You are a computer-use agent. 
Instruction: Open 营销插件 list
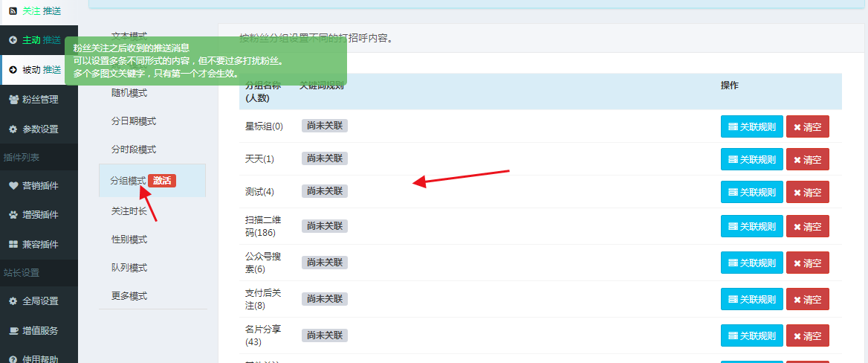(x=39, y=186)
